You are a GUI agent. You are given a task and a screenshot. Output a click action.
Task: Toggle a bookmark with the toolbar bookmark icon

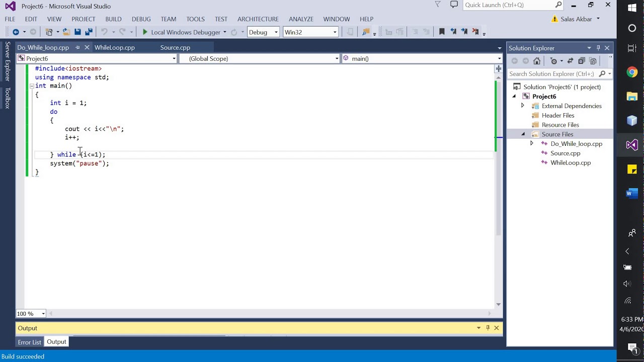coord(442,32)
